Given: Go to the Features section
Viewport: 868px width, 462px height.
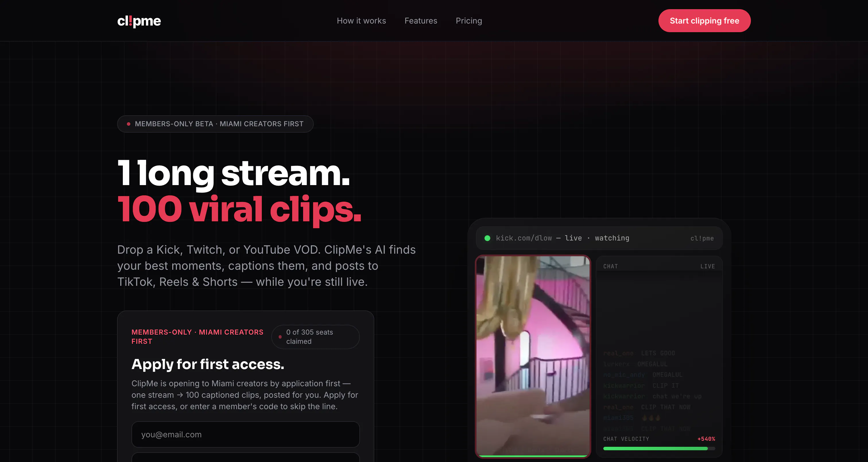Looking at the screenshot, I should pos(421,21).
